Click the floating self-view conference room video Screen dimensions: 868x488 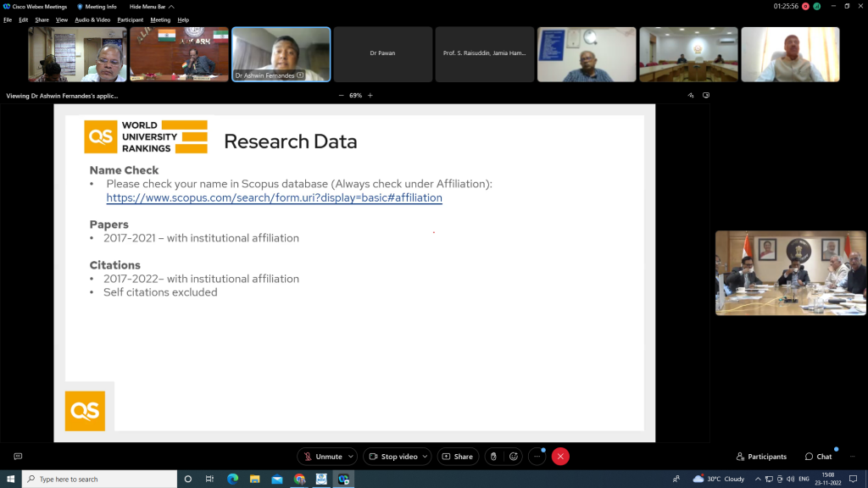click(791, 273)
